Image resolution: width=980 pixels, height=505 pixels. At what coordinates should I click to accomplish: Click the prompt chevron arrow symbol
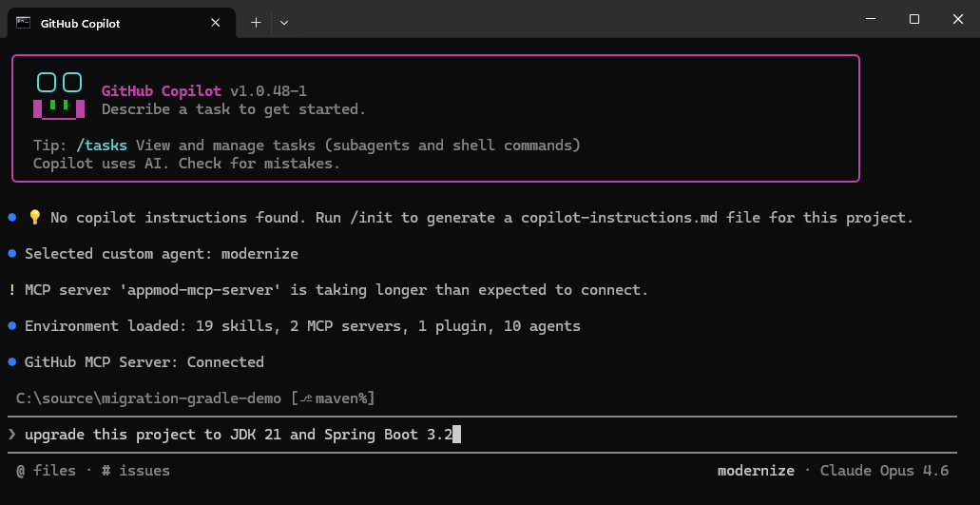[x=11, y=435]
